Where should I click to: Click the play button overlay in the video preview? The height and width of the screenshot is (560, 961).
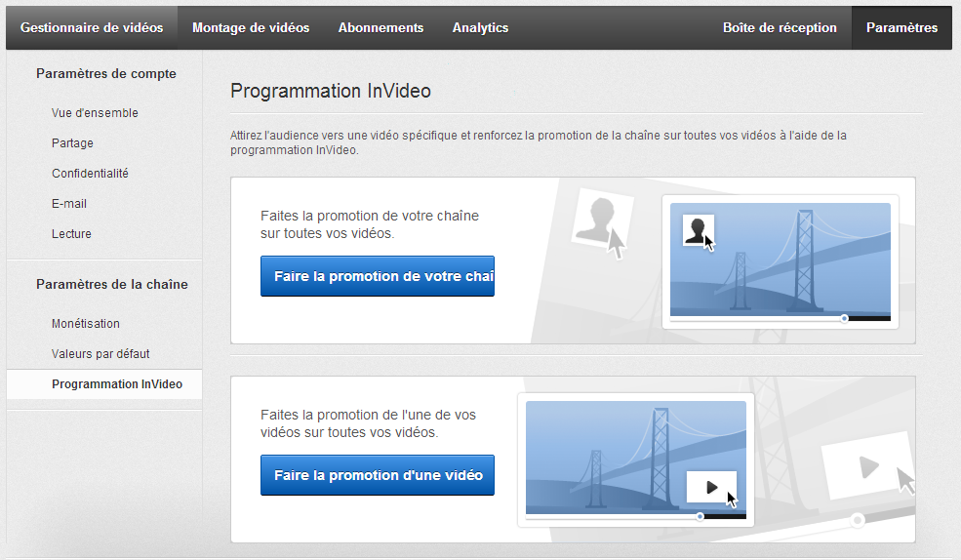pyautogui.click(x=711, y=487)
